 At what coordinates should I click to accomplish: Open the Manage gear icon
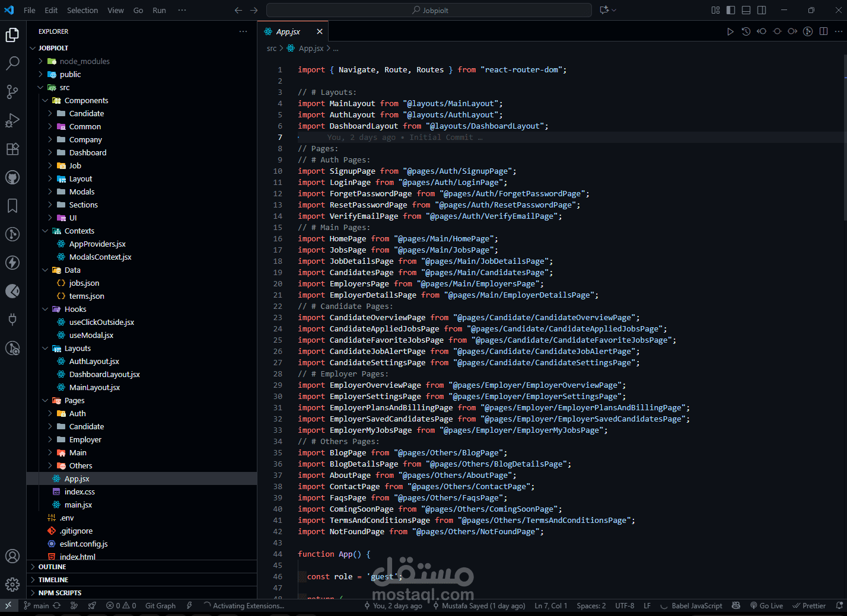(12, 585)
